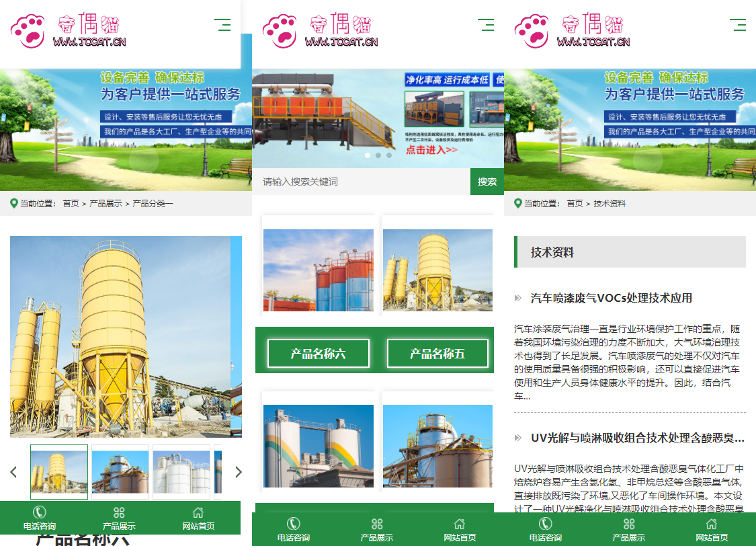
Task: Tap 产品展示 in the home screen's bottom bar
Action: pos(376,530)
